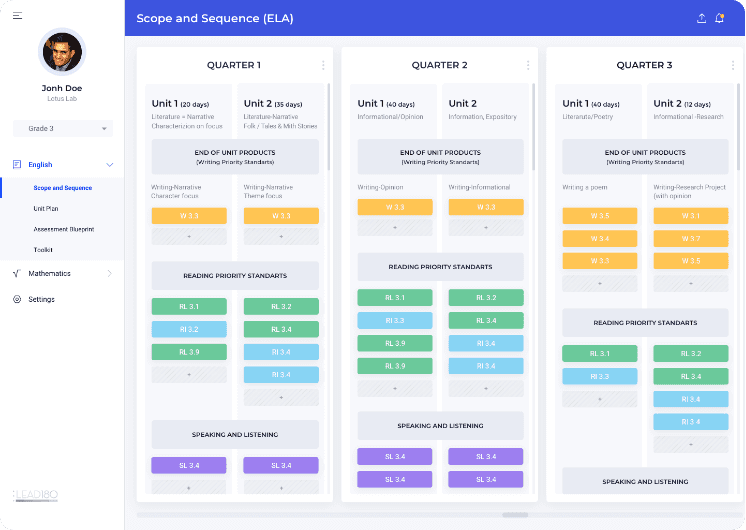This screenshot has width=746, height=530.
Task: Add reading standard to Quarter 2 Unit 1
Action: pos(395,388)
